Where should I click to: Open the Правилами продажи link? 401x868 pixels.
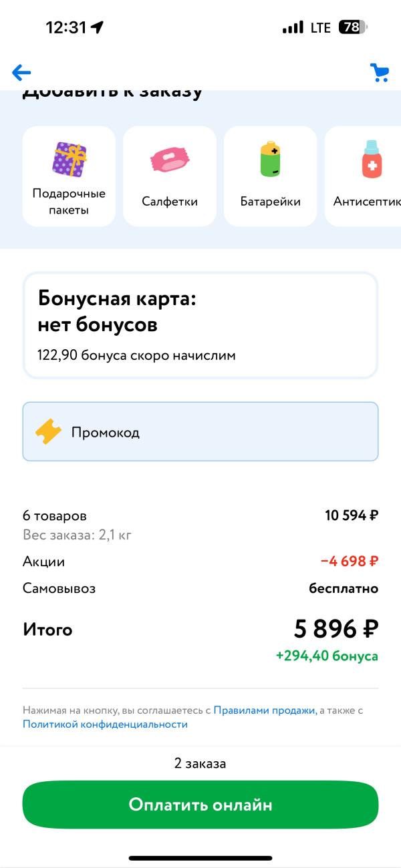coord(265,710)
